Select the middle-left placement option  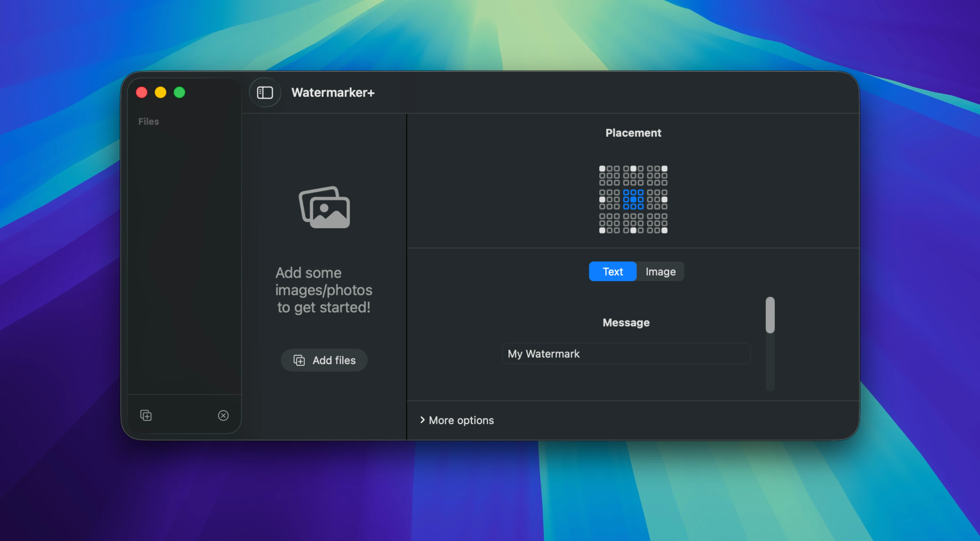coord(610,199)
